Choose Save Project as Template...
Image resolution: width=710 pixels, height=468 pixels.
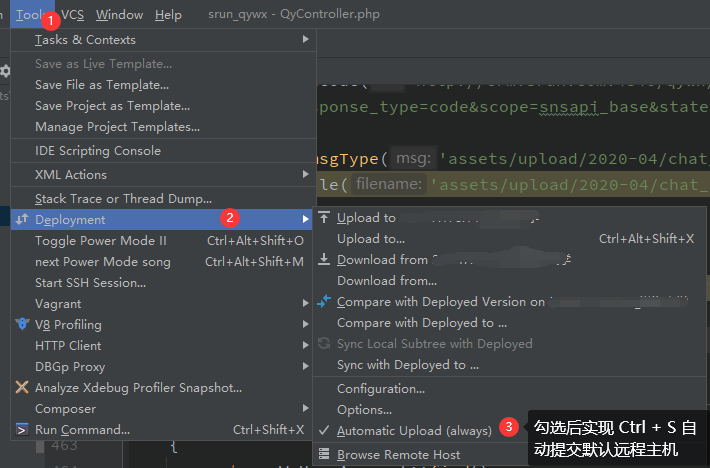(x=163, y=105)
